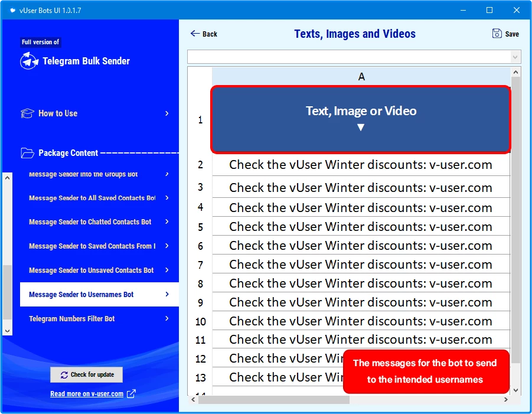Select row 8 header number
This screenshot has width=532, height=414.
(200, 283)
